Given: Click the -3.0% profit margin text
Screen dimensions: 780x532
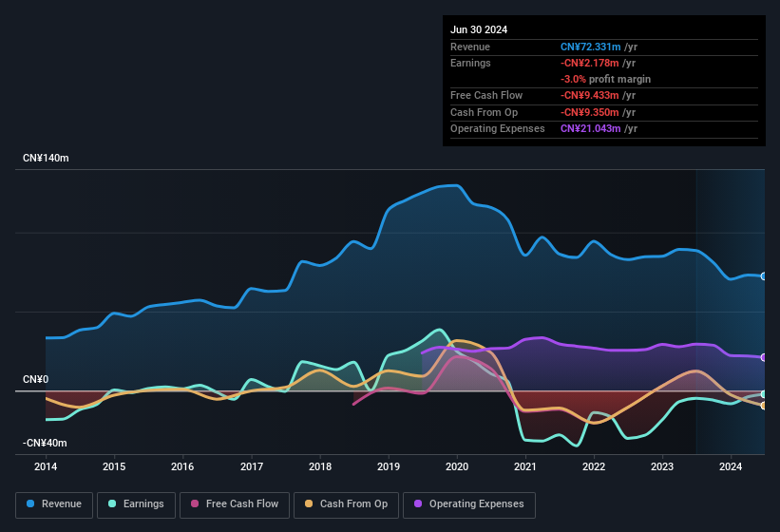Looking at the screenshot, I should [x=605, y=79].
